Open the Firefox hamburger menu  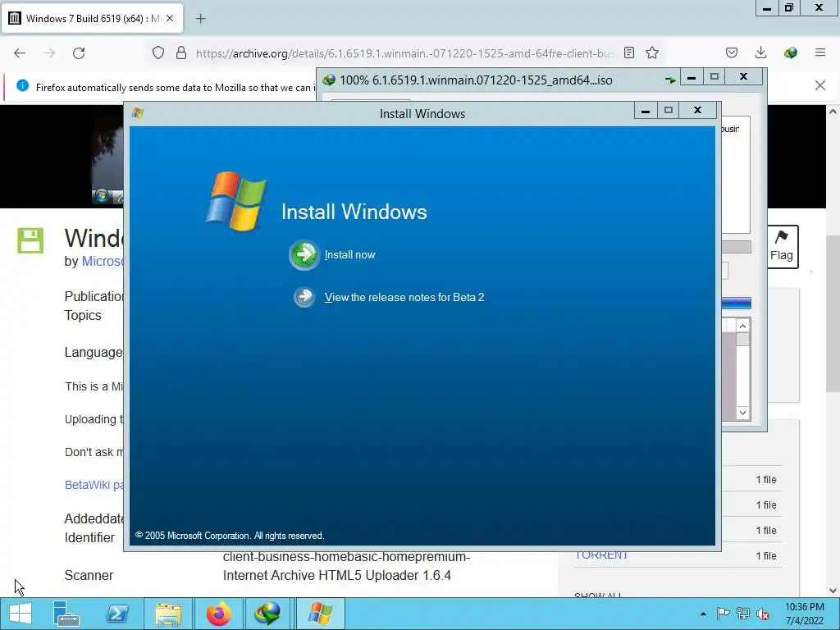[x=820, y=52]
